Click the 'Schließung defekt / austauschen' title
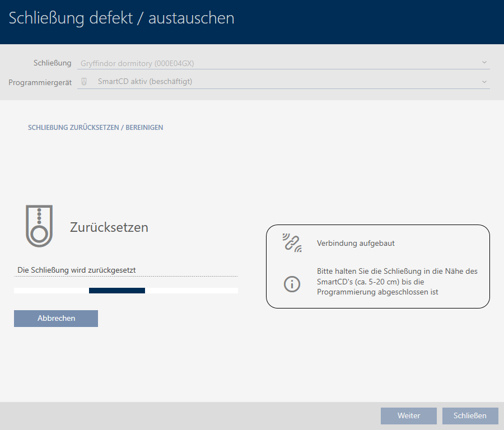Viewport: 504px width, 430px height. pyautogui.click(x=122, y=18)
